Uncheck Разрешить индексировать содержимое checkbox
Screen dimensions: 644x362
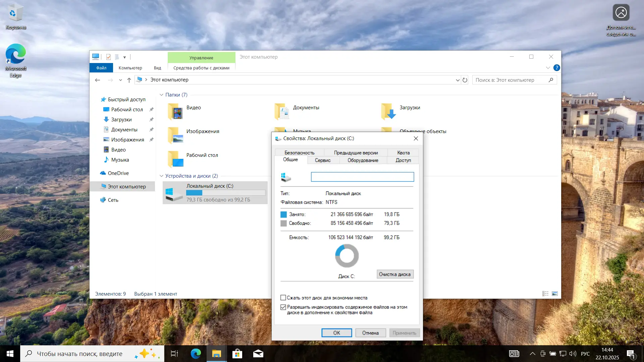tap(283, 307)
